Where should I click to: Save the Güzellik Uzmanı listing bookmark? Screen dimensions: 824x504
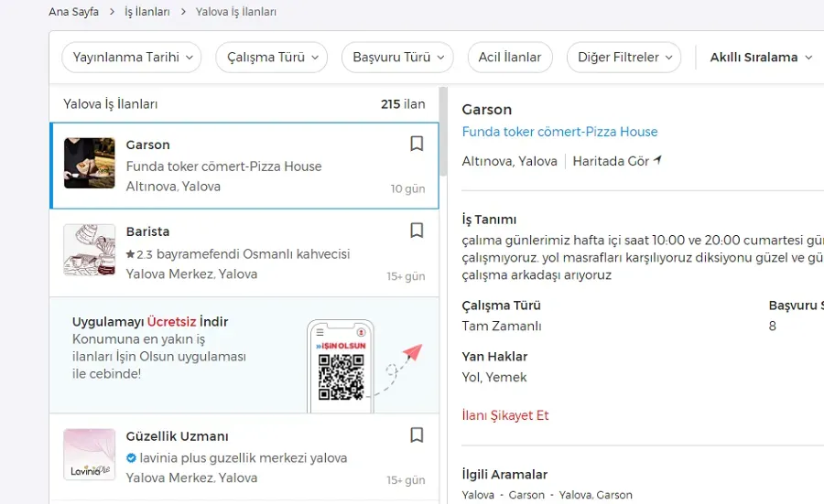417,435
